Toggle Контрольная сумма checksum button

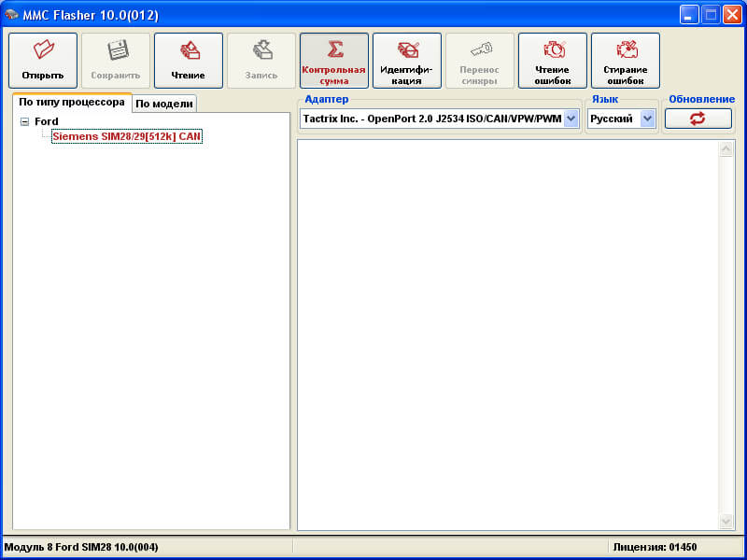[334, 61]
